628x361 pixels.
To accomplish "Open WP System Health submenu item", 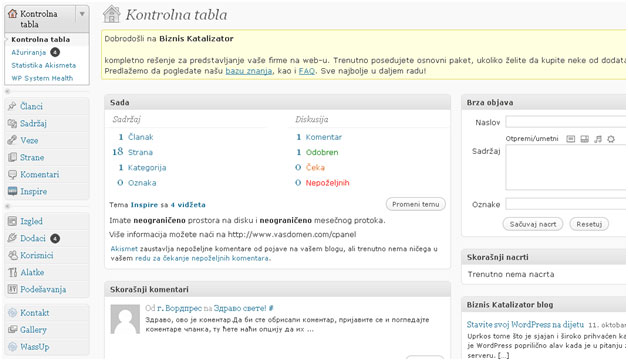I will (x=42, y=78).
